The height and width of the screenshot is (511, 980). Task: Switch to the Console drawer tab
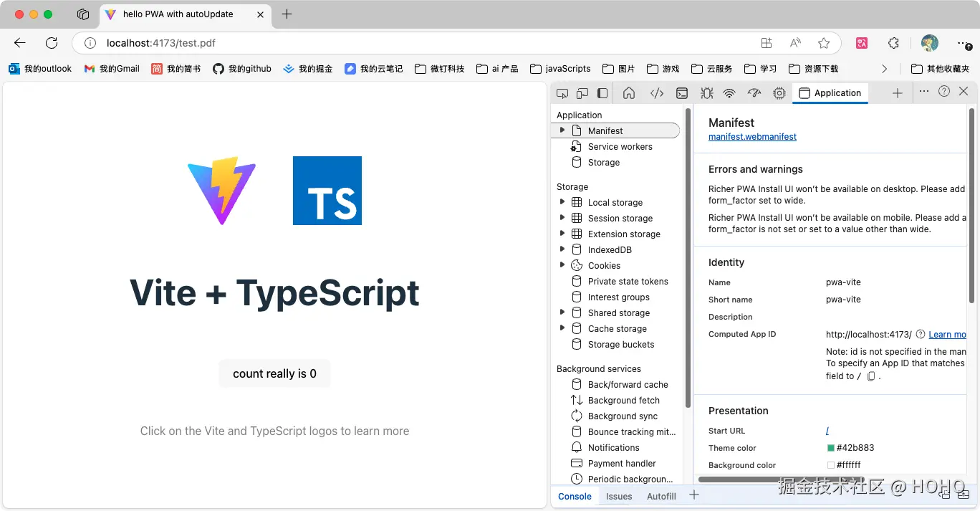575,496
